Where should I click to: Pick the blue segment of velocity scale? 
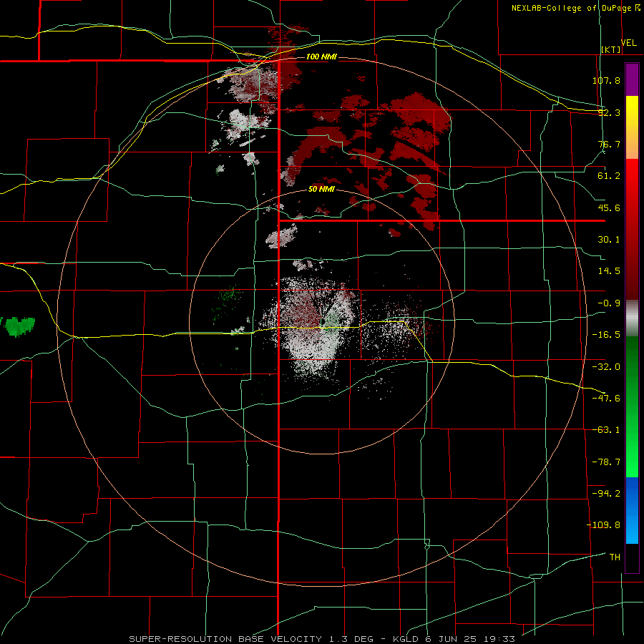point(632,510)
